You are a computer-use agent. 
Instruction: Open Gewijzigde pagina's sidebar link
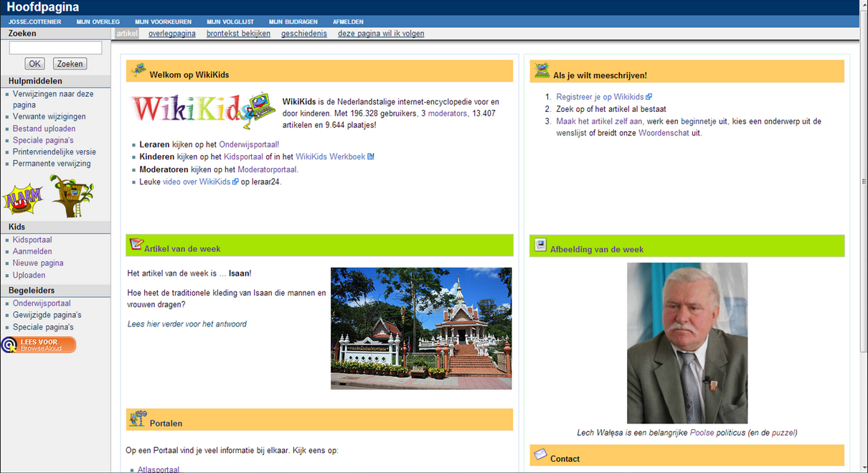(47, 314)
